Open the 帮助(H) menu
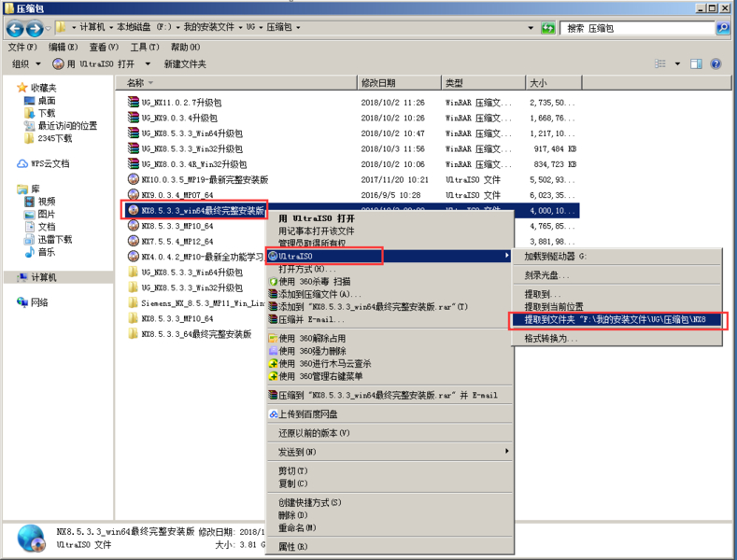The width and height of the screenshot is (737, 560). tap(185, 47)
